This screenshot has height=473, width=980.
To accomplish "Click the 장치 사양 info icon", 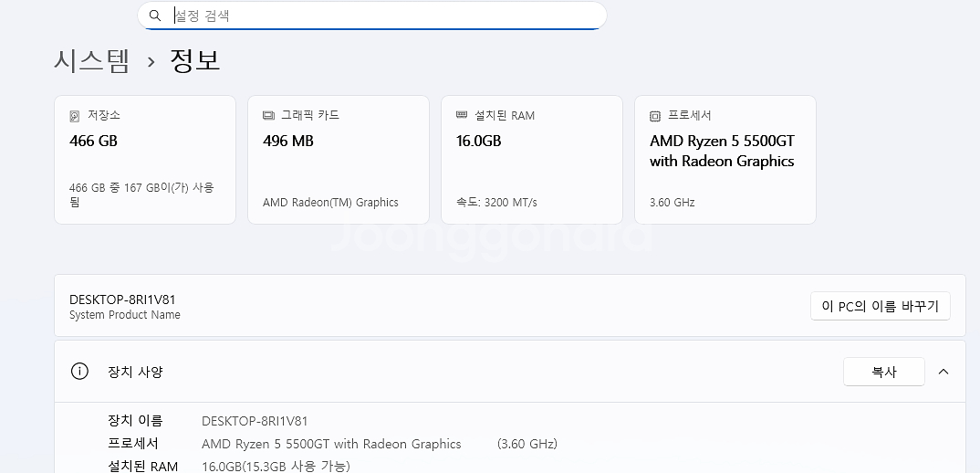I will 79,371.
